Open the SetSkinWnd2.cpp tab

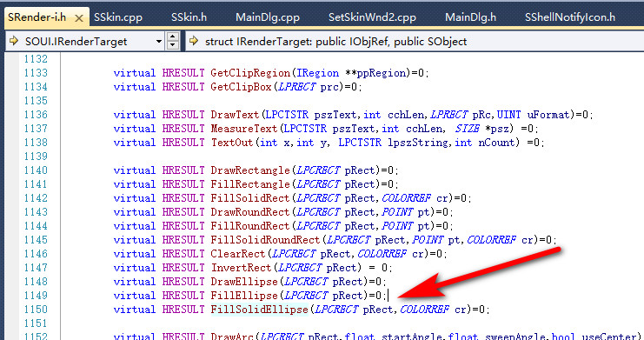coord(372,17)
